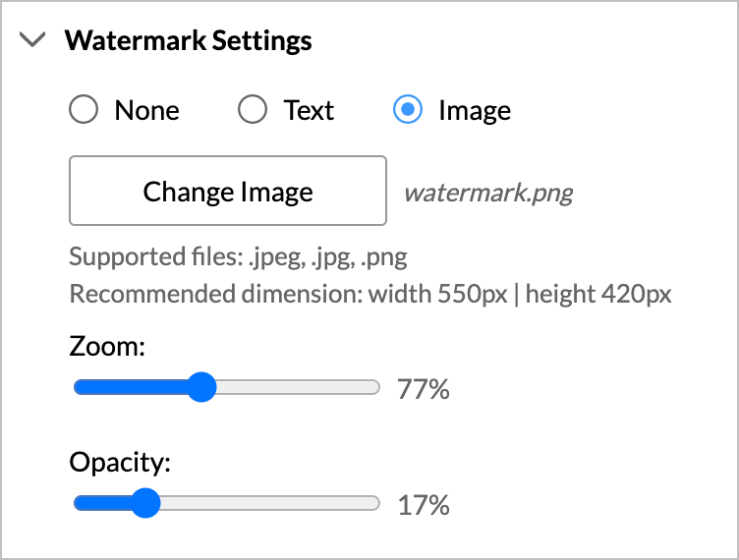Collapse the Watermark Settings chevron arrow

(33, 41)
